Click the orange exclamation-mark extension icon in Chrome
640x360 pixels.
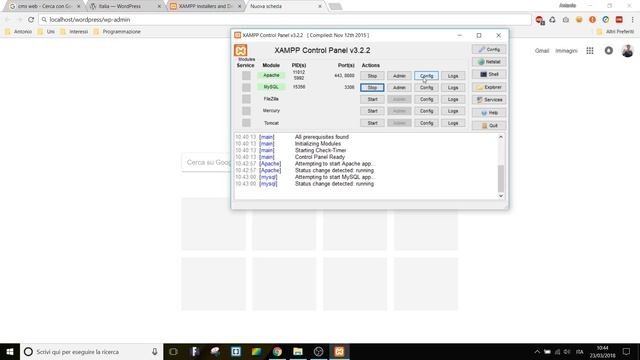(x=592, y=20)
